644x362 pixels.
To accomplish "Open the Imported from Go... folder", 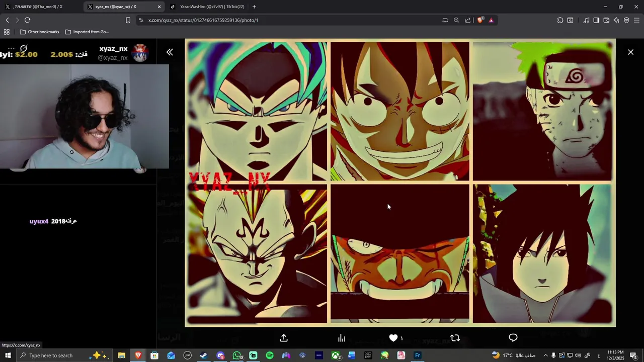I will tap(87, 32).
